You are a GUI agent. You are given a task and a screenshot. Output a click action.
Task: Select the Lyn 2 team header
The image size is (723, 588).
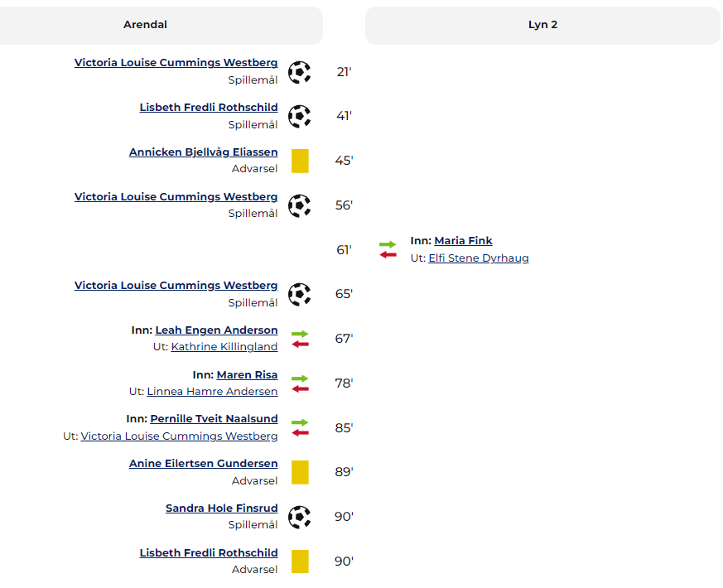[542, 26]
